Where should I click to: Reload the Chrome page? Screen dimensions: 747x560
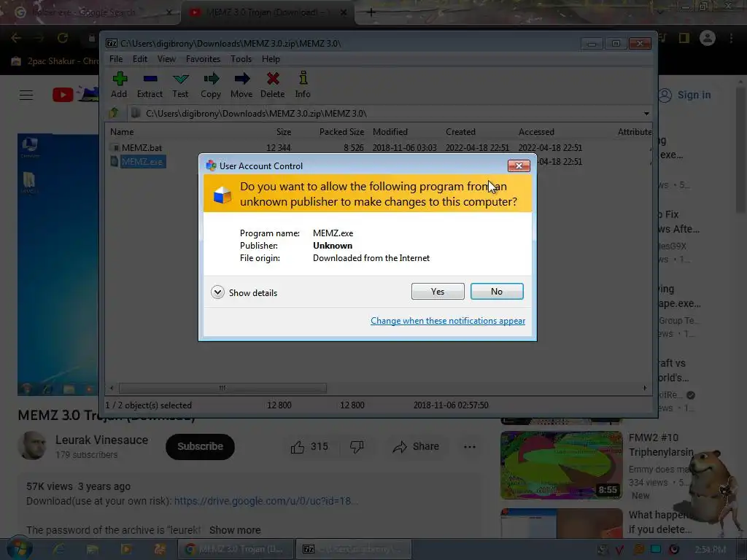(x=63, y=38)
